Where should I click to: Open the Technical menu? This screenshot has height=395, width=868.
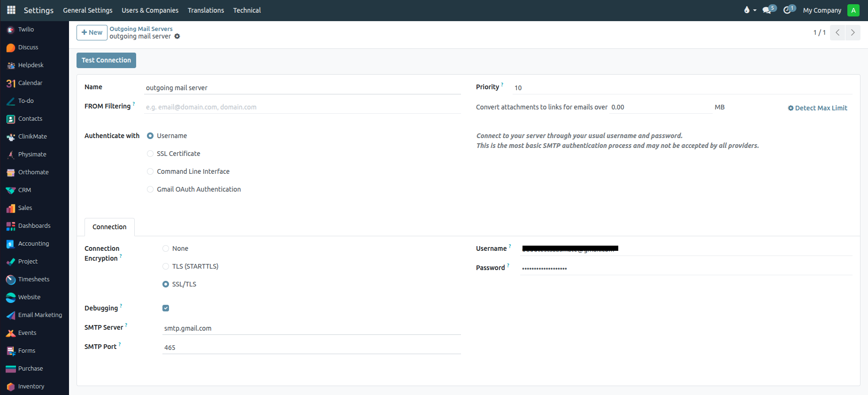[246, 10]
